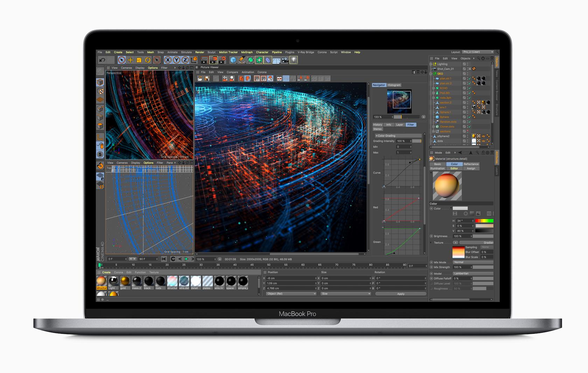Select Model mode cube in left palette
This screenshot has width=588, height=373.
100,82
